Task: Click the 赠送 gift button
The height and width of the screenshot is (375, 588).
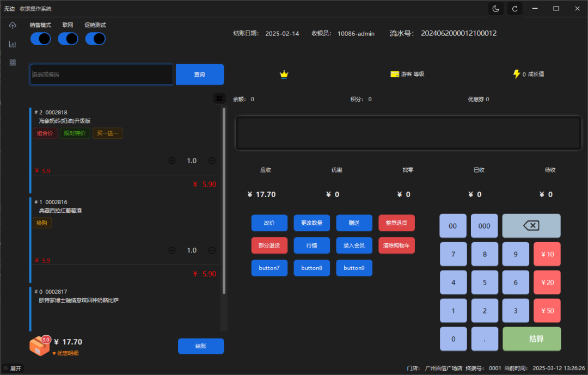Action: click(x=354, y=223)
